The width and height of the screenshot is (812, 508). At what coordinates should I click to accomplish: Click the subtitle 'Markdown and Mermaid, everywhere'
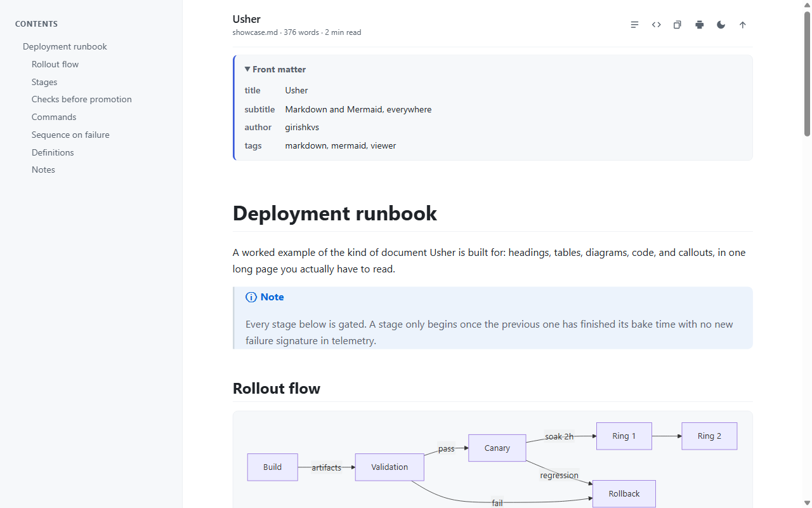click(358, 109)
